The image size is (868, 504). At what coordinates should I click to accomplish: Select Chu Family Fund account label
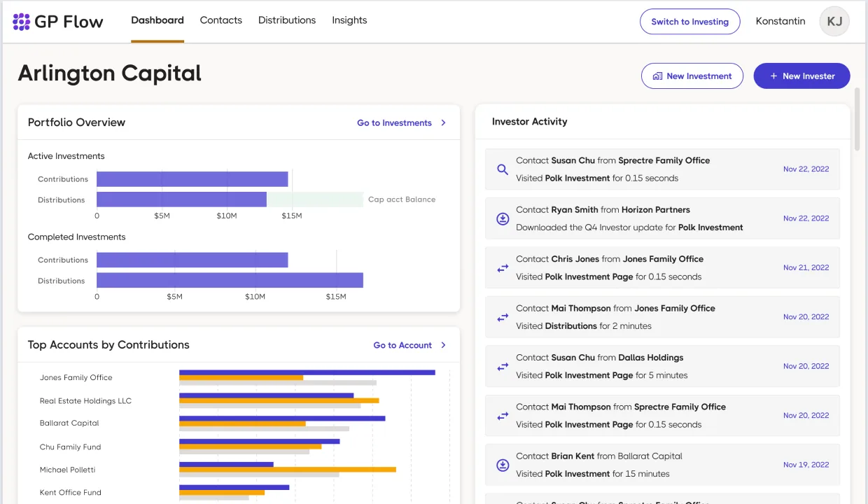click(70, 447)
